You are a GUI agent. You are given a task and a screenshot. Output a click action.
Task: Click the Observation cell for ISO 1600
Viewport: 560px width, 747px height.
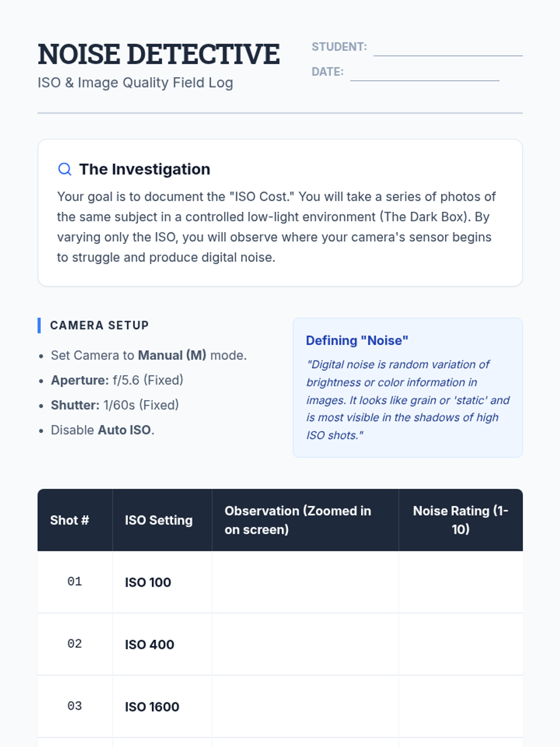(305, 706)
